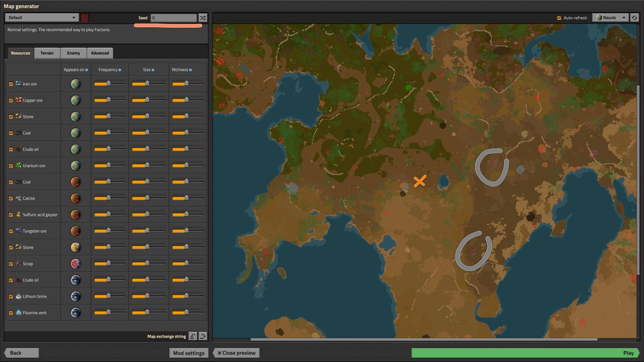644x362 pixels.
Task: Open the Default preset dropdown
Action: pos(42,18)
